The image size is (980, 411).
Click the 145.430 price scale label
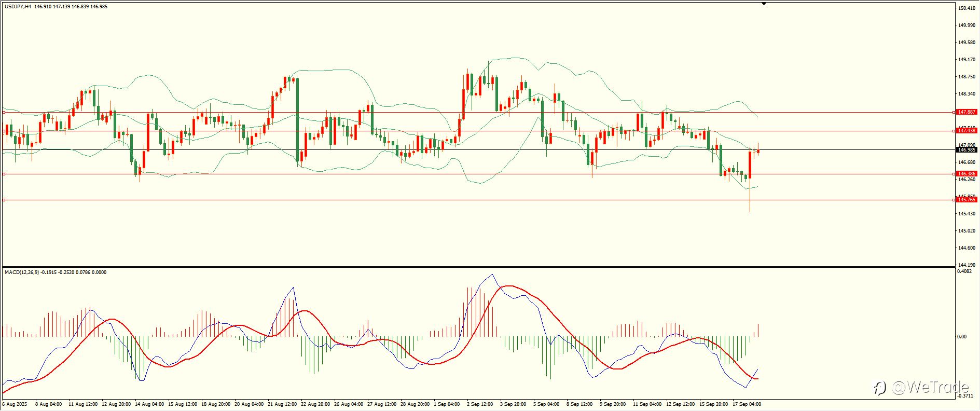point(967,214)
